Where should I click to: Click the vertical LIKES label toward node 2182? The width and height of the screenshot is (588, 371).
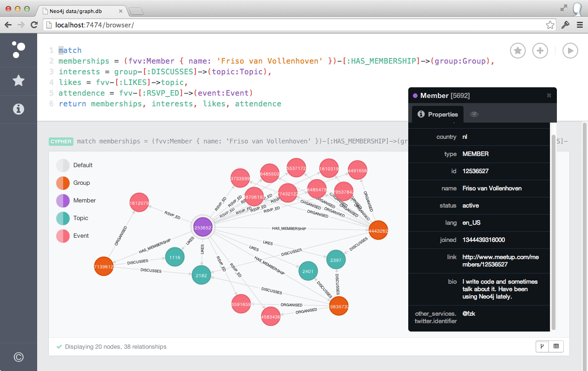(x=203, y=249)
